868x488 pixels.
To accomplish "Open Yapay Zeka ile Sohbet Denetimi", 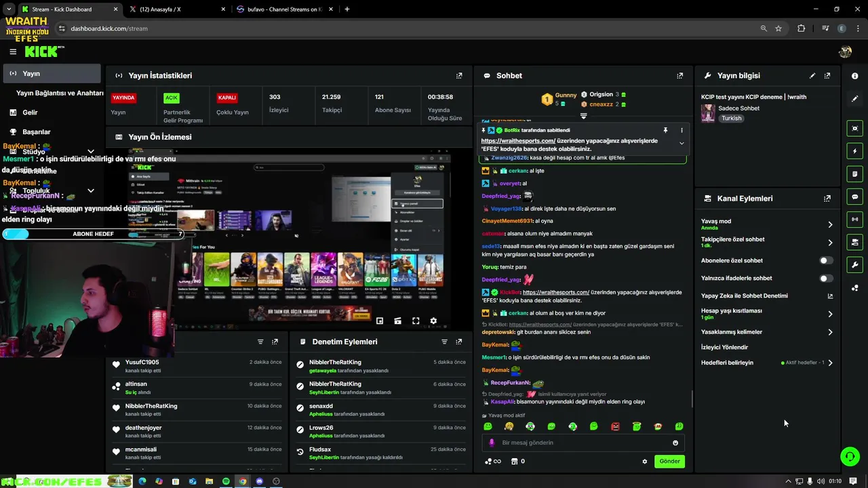I will click(x=767, y=296).
